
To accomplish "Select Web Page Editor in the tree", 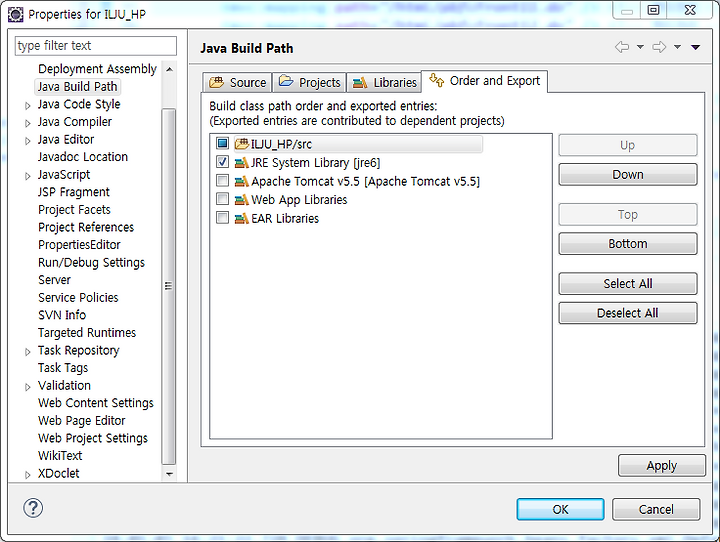I will (82, 421).
